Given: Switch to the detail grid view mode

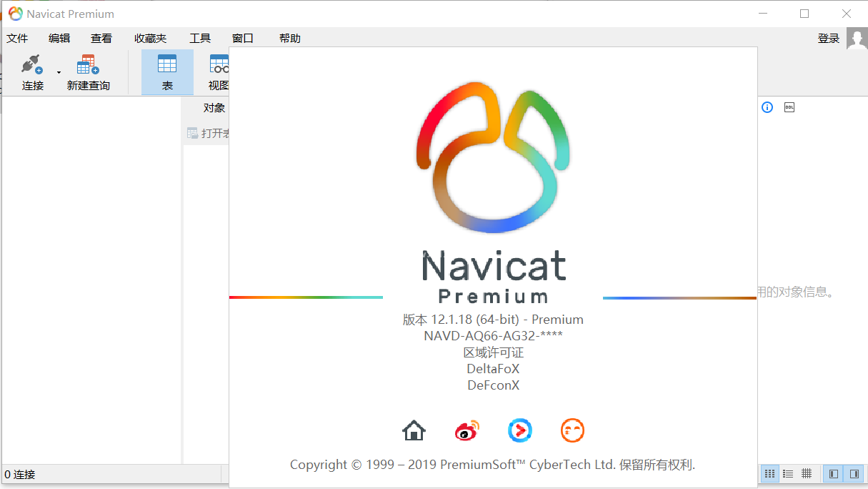Looking at the screenshot, I should (x=807, y=473).
